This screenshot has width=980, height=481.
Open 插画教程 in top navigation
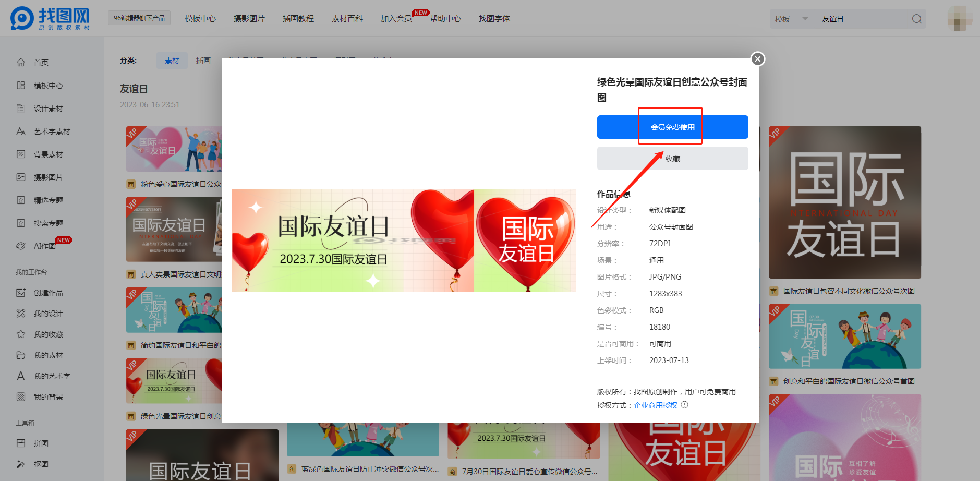click(298, 19)
